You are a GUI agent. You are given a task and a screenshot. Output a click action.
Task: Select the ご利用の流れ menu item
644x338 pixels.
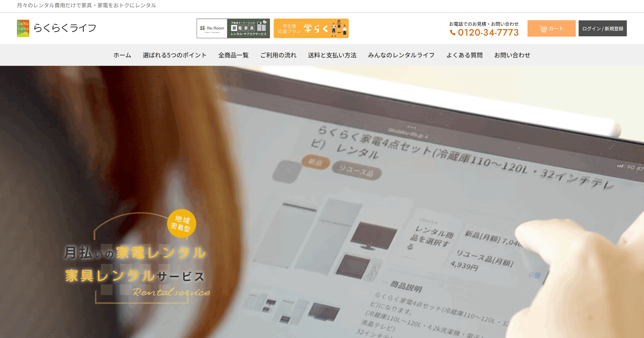click(278, 55)
